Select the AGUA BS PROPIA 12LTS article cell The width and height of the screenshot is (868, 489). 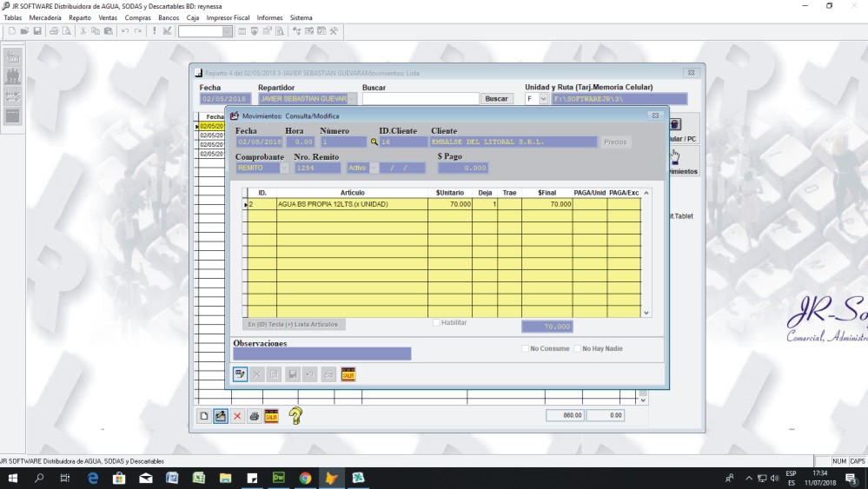pos(352,204)
